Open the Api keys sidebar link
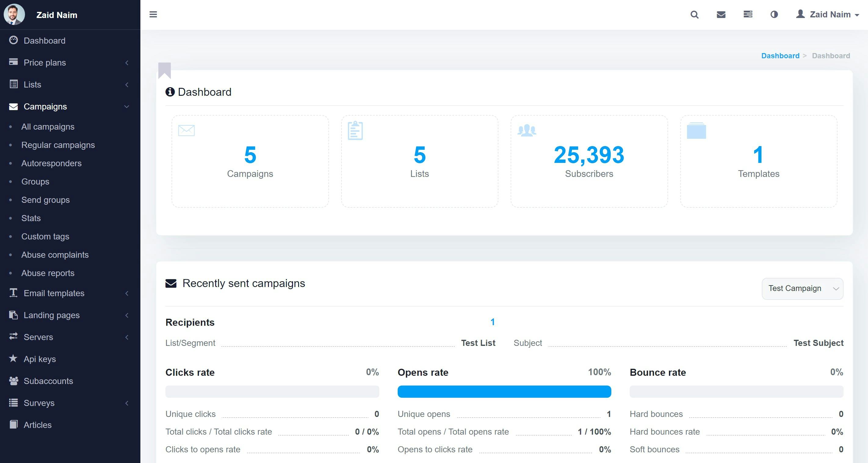This screenshot has height=463, width=868. [40, 359]
